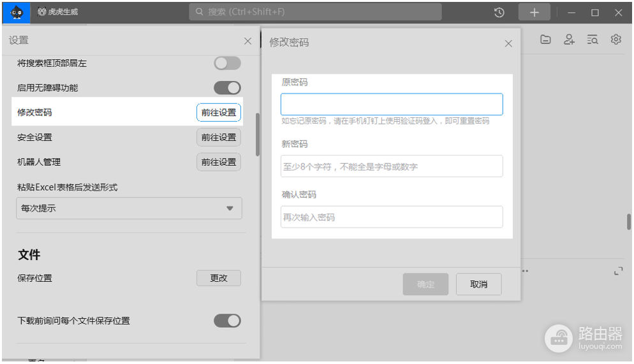Click 前往设置 button for 机器人管理

[x=219, y=162]
